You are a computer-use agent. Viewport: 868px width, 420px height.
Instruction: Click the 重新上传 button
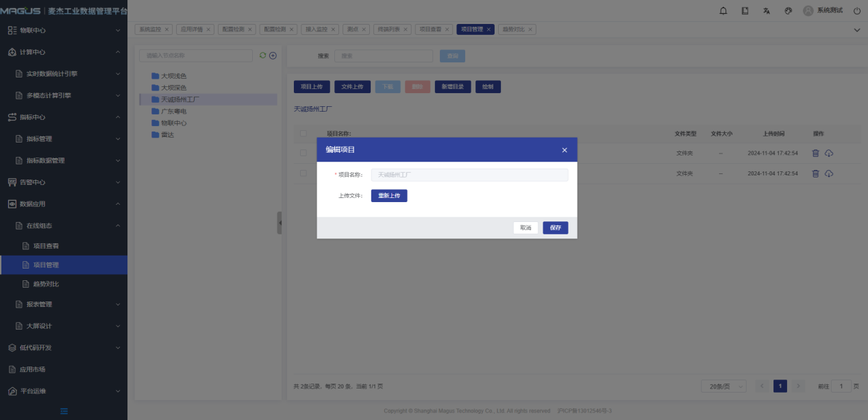[389, 196]
